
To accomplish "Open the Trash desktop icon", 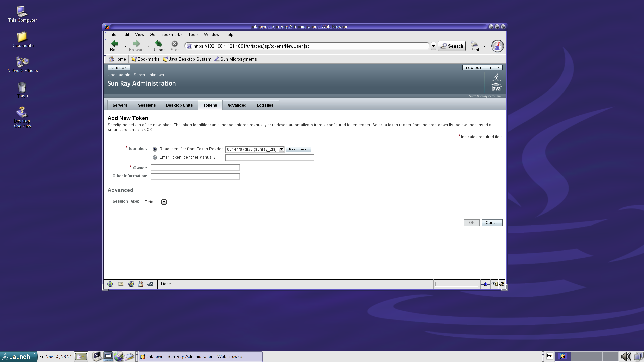I will (22, 88).
